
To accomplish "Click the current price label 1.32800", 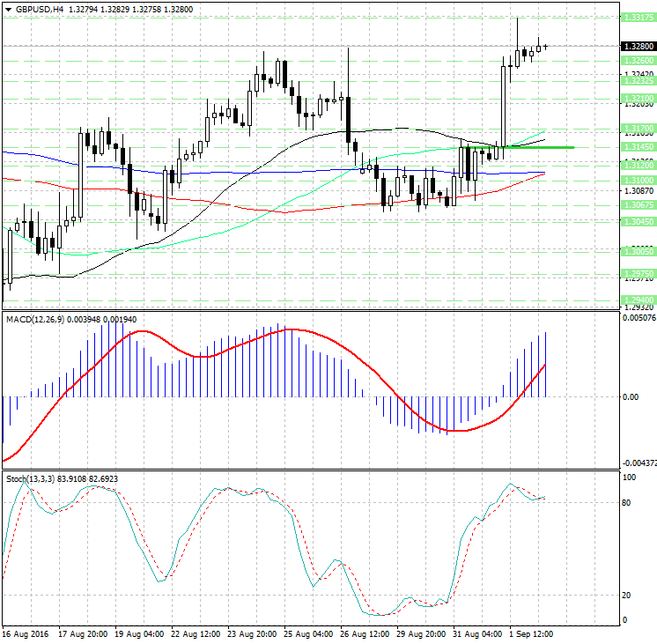I will [x=637, y=46].
